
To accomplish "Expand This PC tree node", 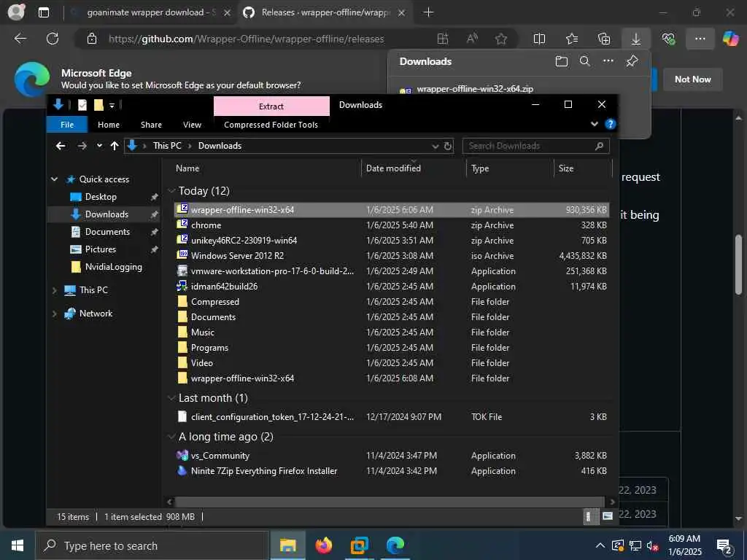I will point(54,290).
